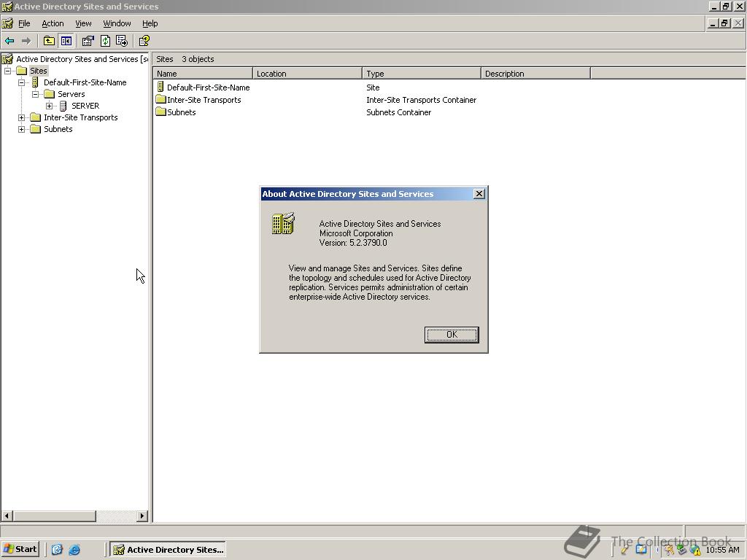Screen dimensions: 747x560
Task: Click the Sites folder icon in tree
Action: [21, 71]
